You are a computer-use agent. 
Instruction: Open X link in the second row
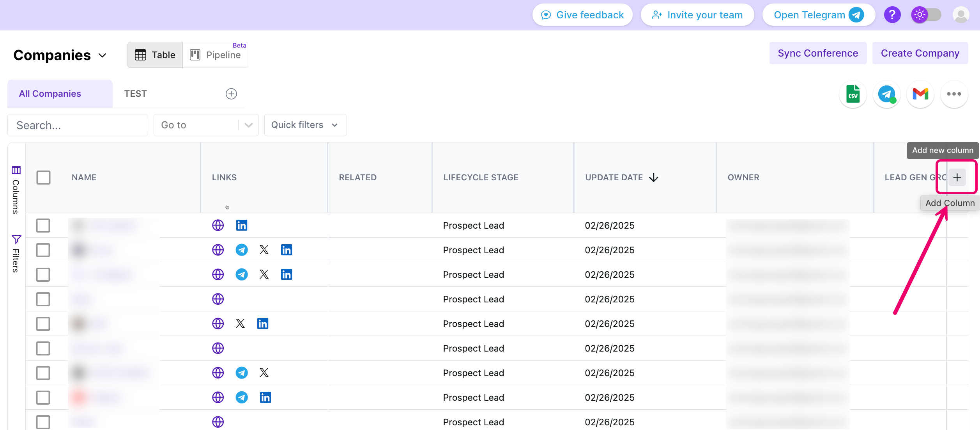click(264, 250)
